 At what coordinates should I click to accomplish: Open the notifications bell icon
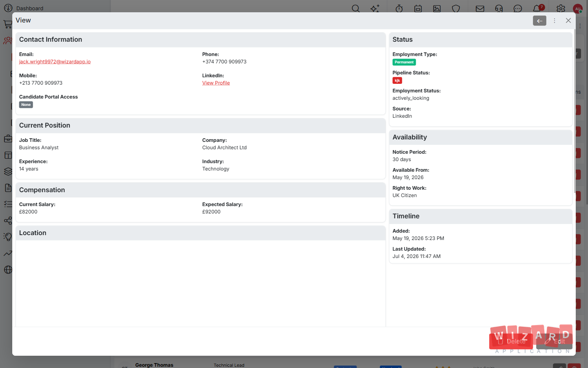537,8
